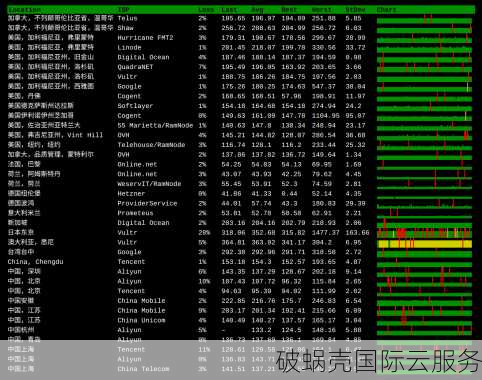Click the 台湾台中 location
The height and width of the screenshot is (380, 482).
click(21, 252)
